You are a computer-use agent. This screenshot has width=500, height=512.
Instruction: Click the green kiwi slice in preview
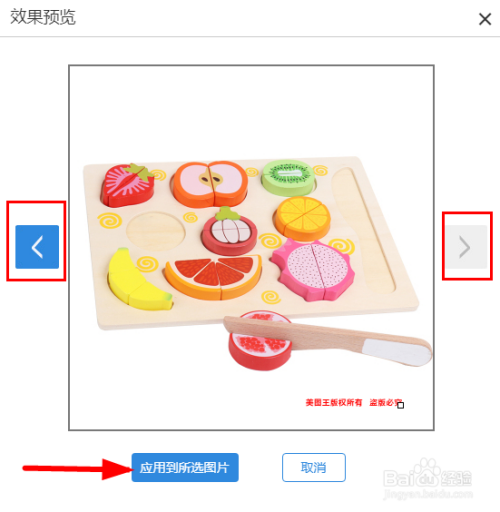click(x=288, y=178)
